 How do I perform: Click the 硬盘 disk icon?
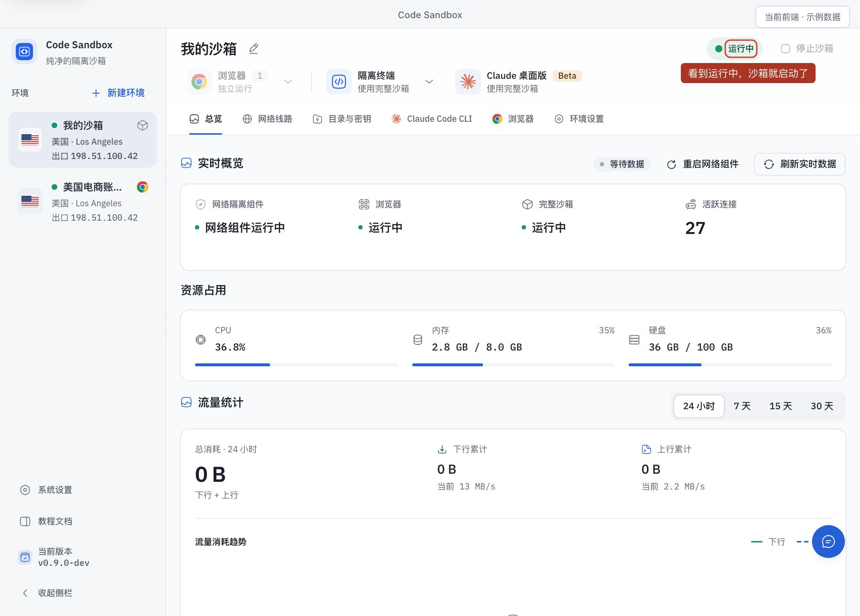pyautogui.click(x=634, y=340)
